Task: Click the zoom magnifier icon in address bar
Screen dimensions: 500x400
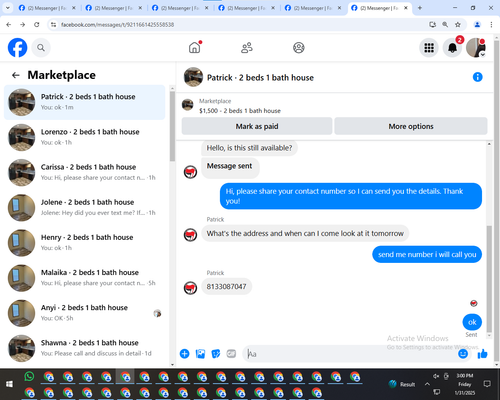Action: point(445,24)
